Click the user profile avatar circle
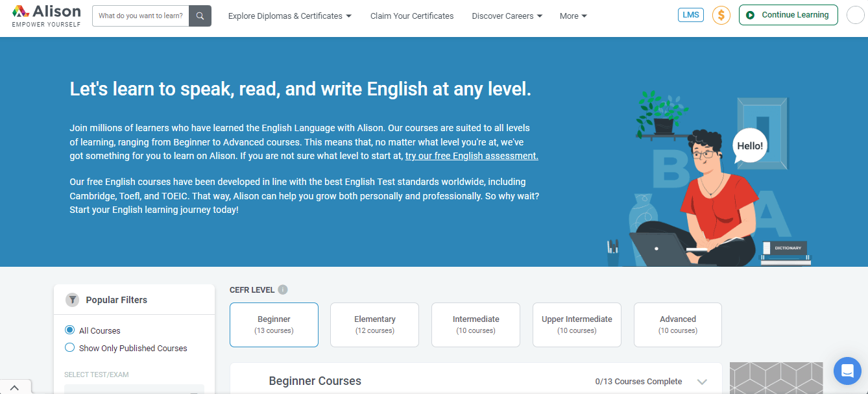Image resolution: width=868 pixels, height=394 pixels. 856,15
